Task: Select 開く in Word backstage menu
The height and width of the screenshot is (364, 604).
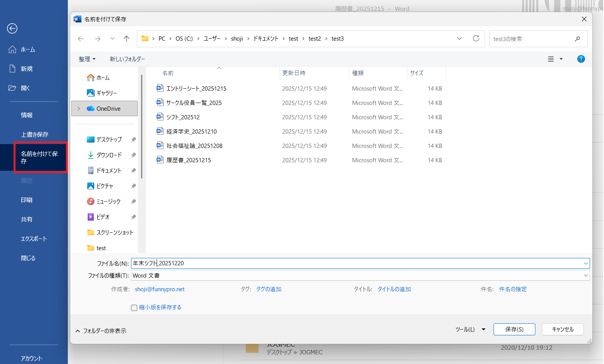Action: click(x=26, y=88)
